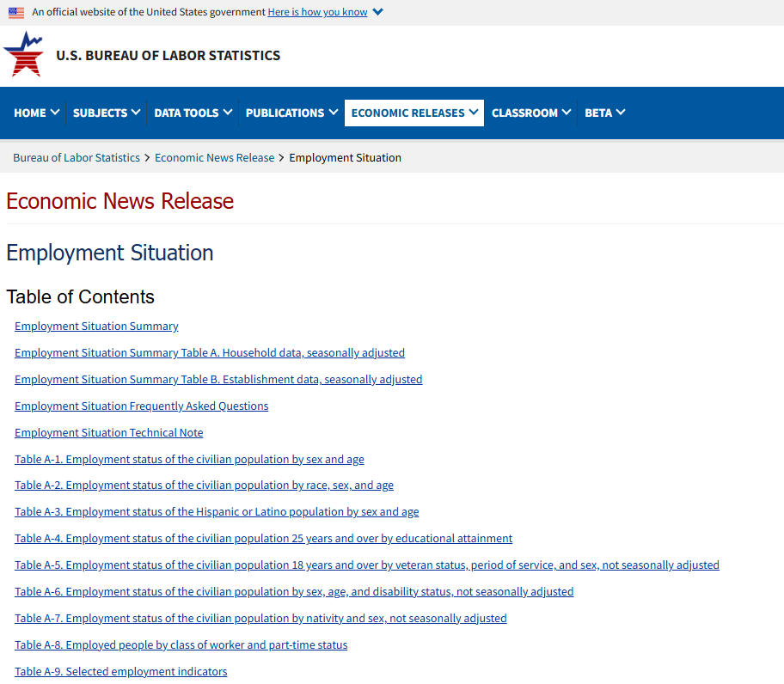Expand the 'Here is how you know' chevron
This screenshot has width=784, height=684.
pos(378,12)
